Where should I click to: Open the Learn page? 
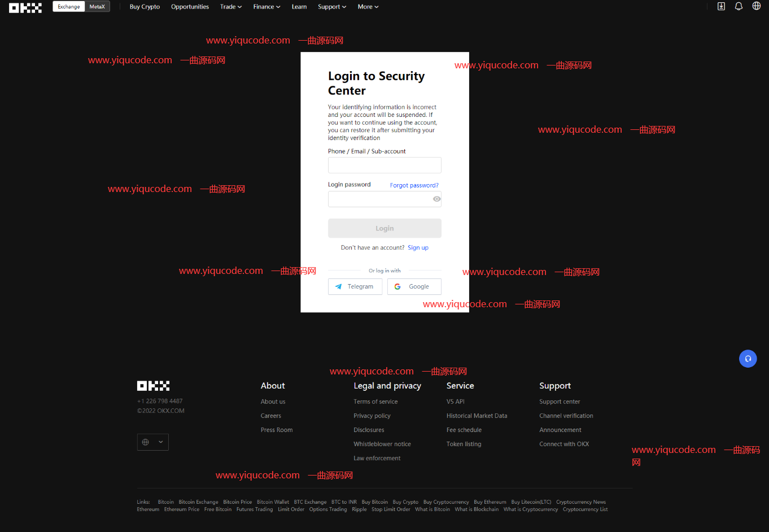coord(299,7)
